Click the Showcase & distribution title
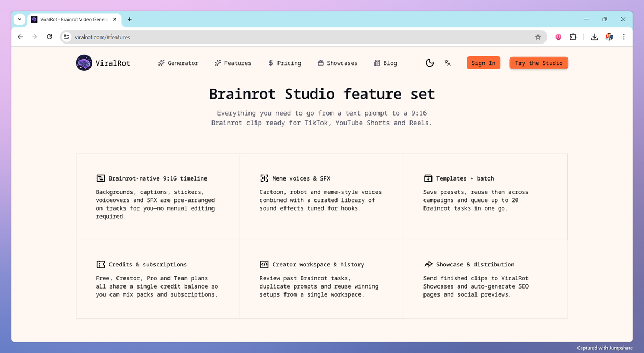The image size is (644, 353). pyautogui.click(x=475, y=264)
